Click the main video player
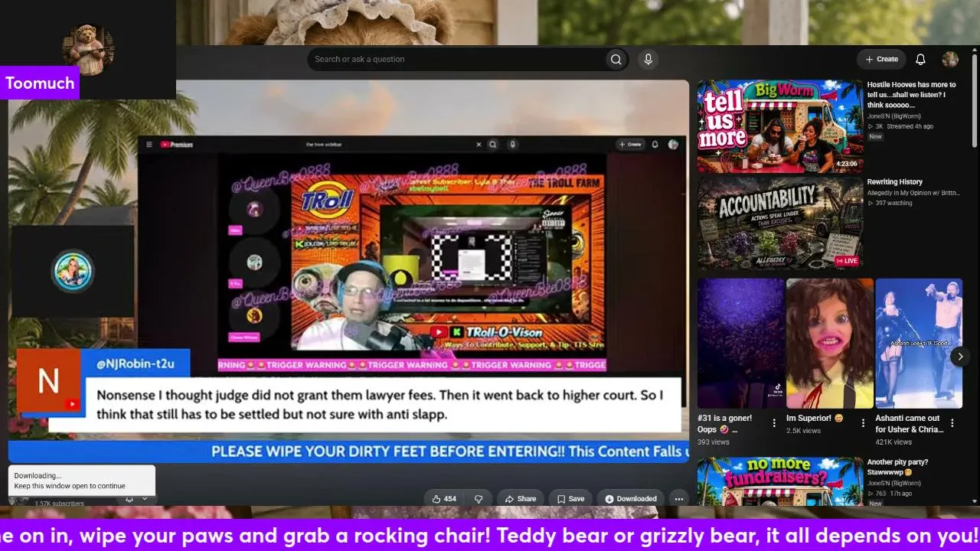The width and height of the screenshot is (980, 551). coord(348,272)
